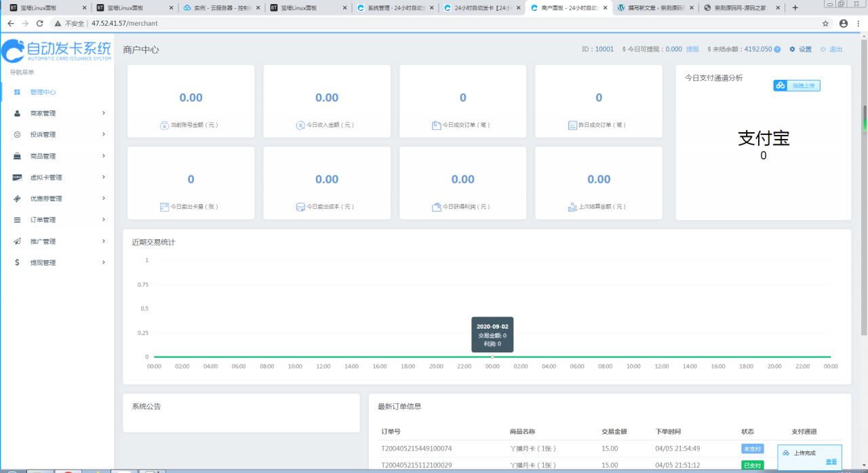Expand the 订单管理 submenu arrow
Image resolution: width=868 pixels, height=473 pixels.
pos(104,220)
